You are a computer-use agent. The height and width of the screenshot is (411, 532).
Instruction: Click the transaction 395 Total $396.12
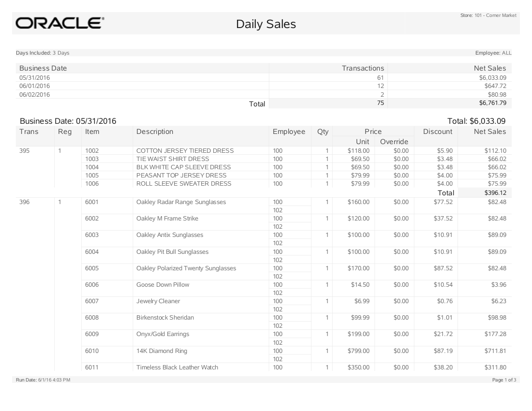click(x=495, y=192)
